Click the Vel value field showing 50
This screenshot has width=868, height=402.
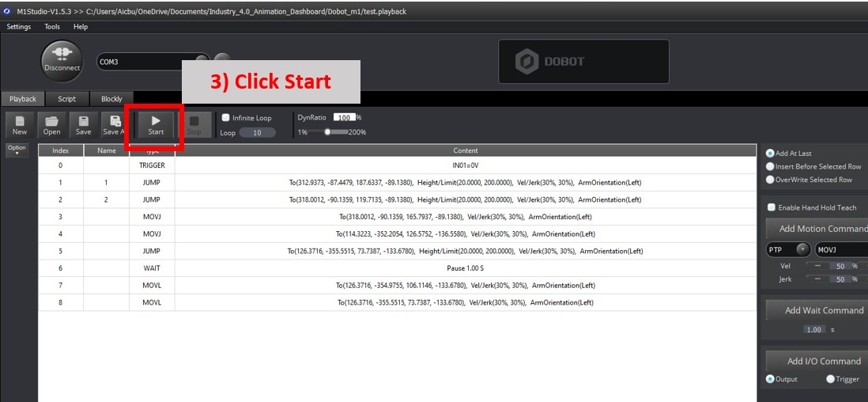pos(840,266)
